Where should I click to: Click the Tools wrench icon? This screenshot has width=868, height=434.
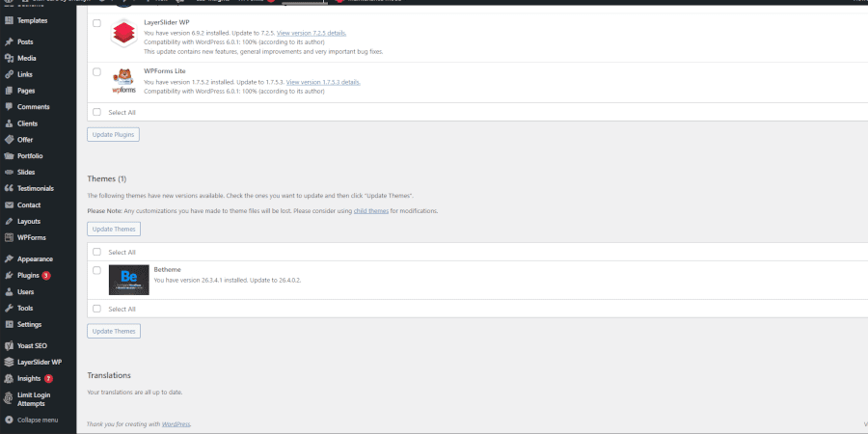click(9, 308)
